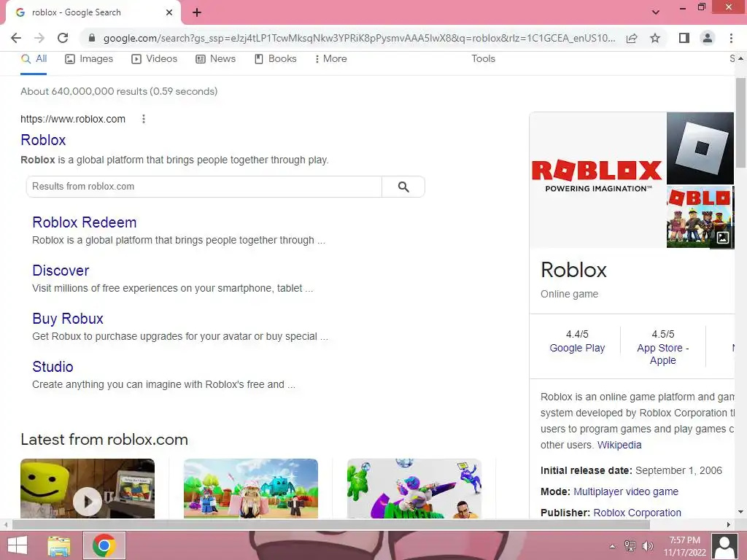The height and width of the screenshot is (560, 747).
Task: Open the colorful monsters news thumbnail
Action: [x=251, y=489]
